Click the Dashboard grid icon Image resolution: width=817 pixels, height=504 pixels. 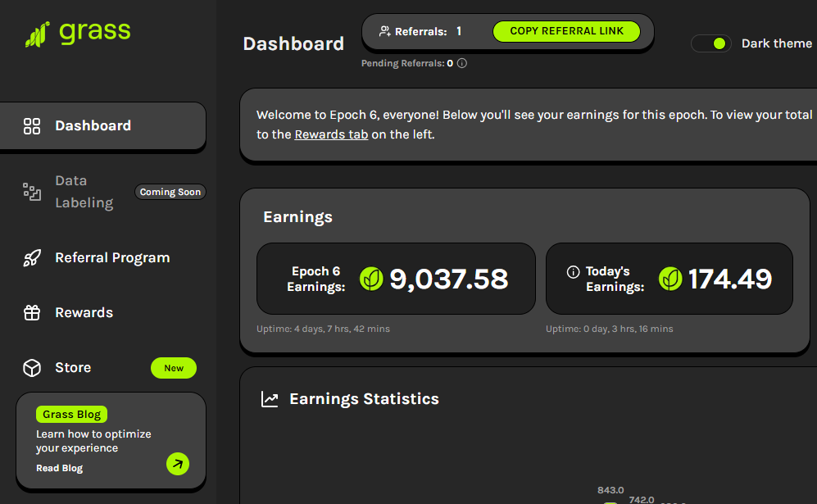[32, 126]
